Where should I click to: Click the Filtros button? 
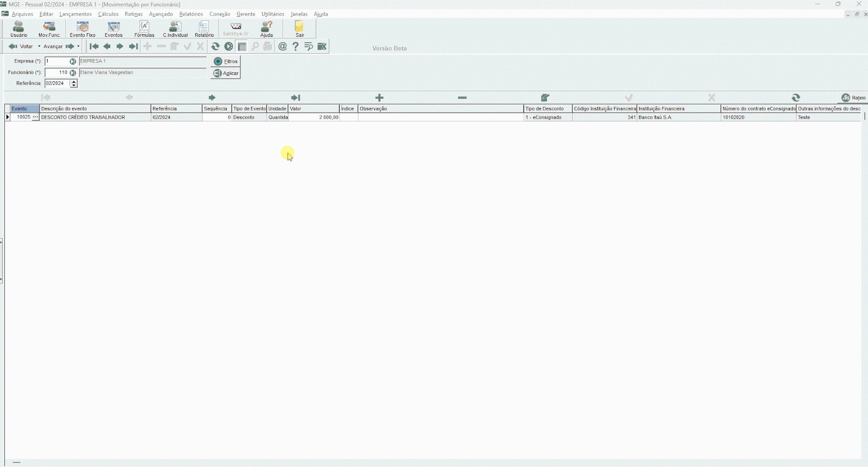(226, 61)
